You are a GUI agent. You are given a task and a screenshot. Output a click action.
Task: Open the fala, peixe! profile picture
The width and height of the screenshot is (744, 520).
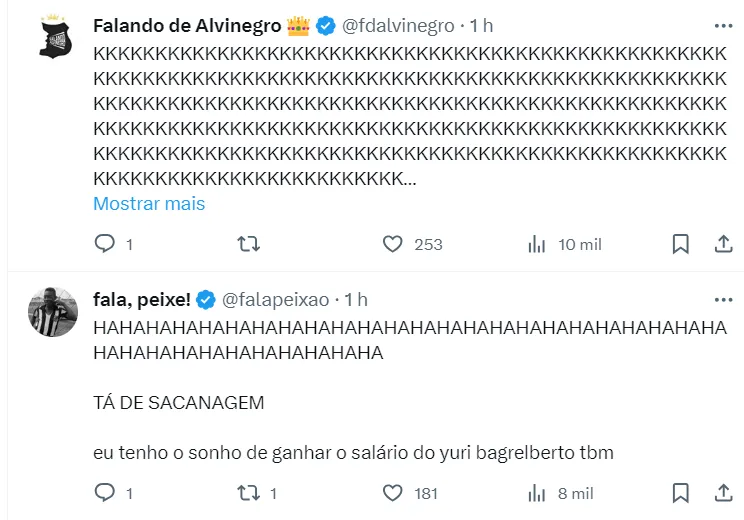[53, 311]
